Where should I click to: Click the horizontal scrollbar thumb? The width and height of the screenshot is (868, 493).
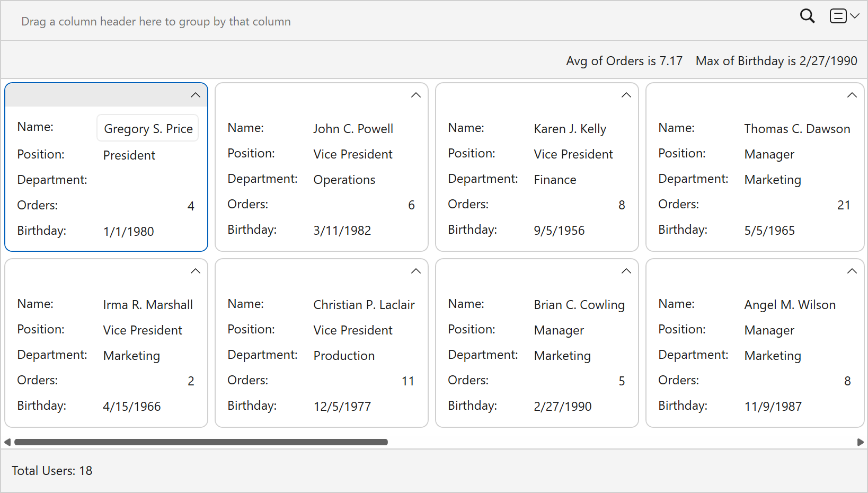201,442
